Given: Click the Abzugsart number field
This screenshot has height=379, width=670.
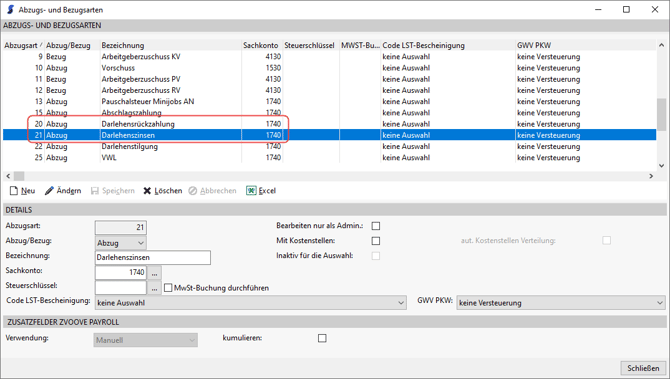Looking at the screenshot, I should point(120,227).
